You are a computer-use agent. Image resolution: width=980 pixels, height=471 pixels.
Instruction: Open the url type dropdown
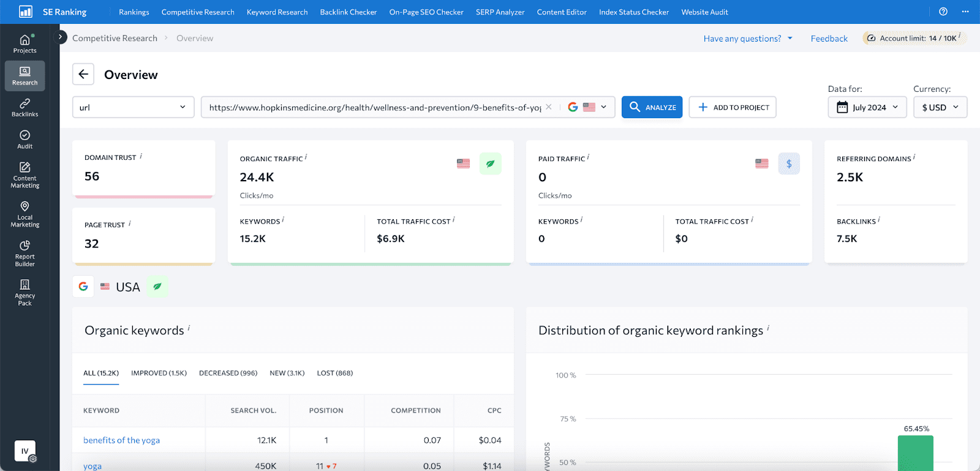pos(133,107)
